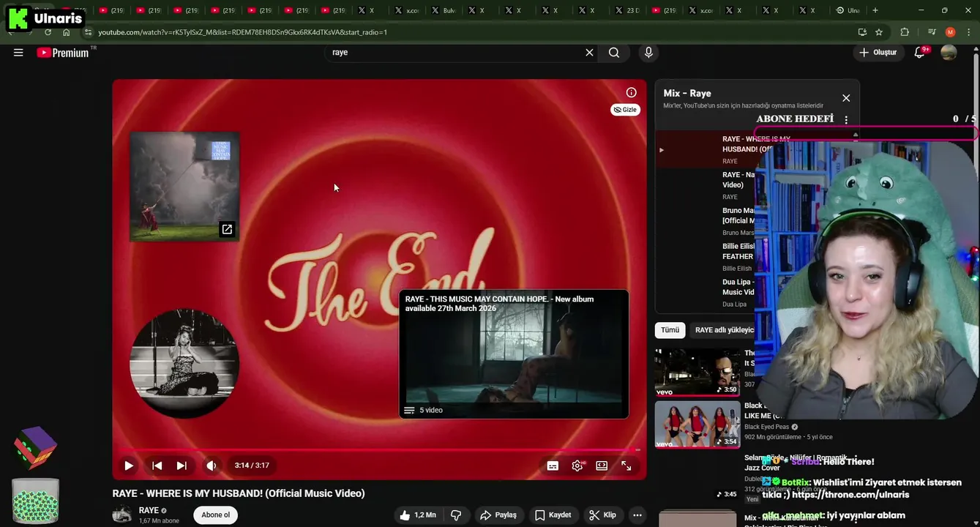Open Black Eyed Peas 3:54 video thumbnail

pos(697,425)
